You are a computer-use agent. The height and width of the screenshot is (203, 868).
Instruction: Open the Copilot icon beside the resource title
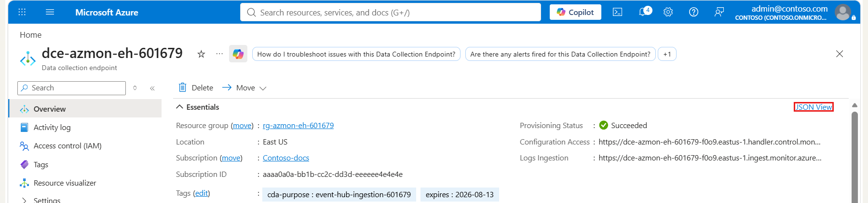[238, 54]
